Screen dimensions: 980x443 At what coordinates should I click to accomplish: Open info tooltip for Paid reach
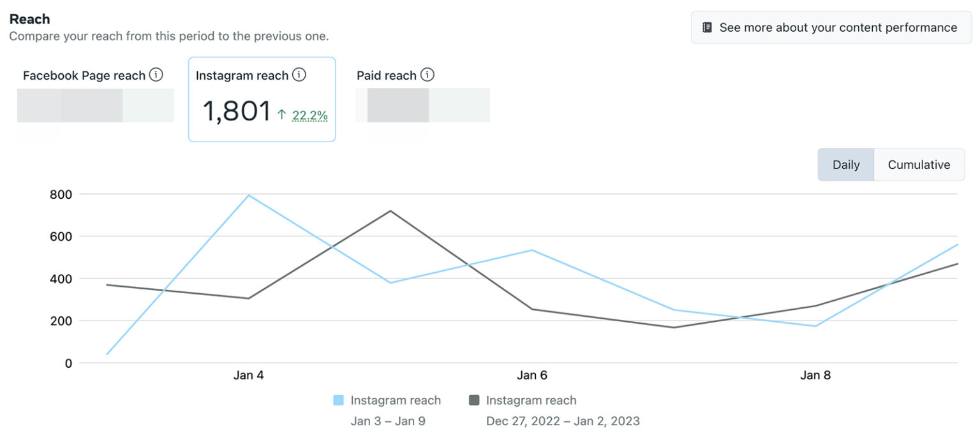point(428,75)
